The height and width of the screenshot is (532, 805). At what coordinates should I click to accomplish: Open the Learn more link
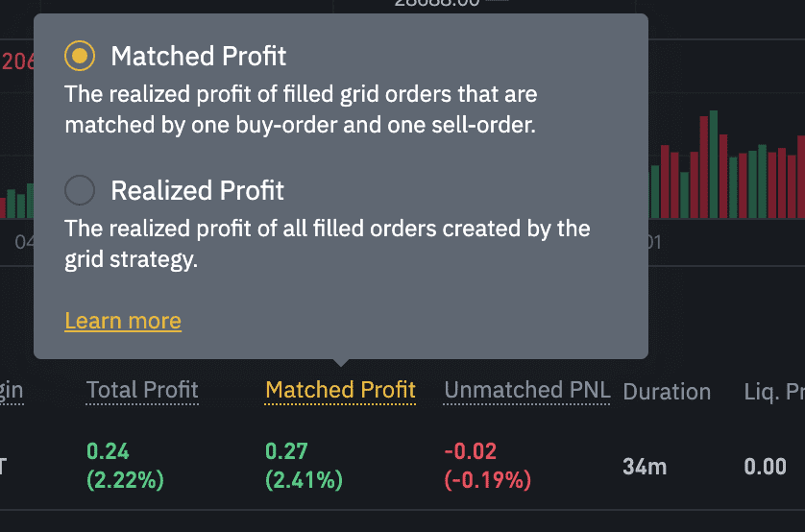[x=123, y=321]
